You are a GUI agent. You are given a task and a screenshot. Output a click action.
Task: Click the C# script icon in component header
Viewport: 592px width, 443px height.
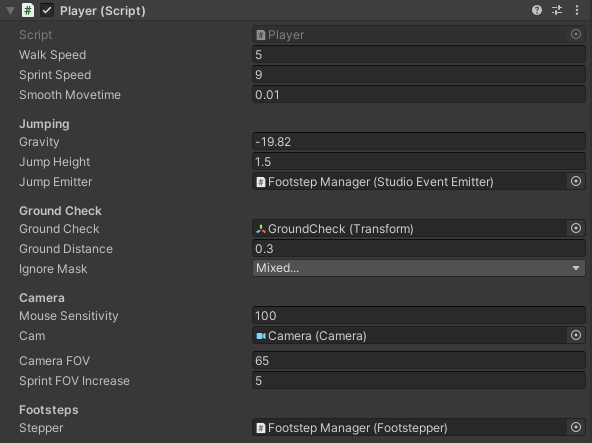(x=28, y=10)
